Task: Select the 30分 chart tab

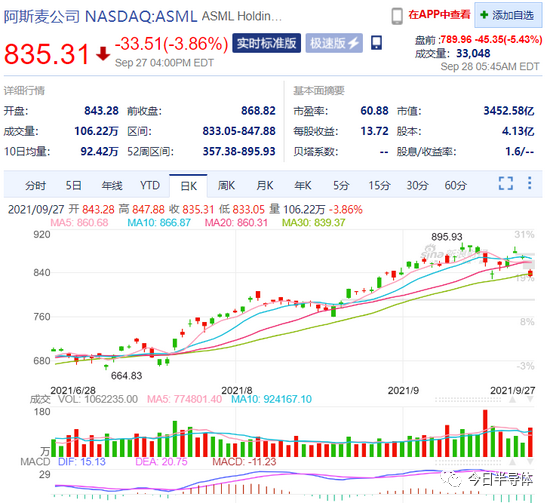Action: click(417, 185)
